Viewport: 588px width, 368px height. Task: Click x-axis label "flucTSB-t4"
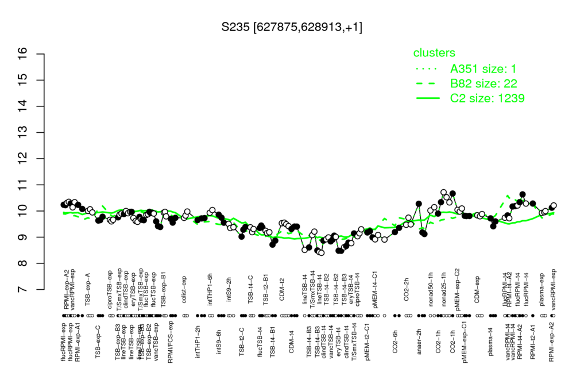[261, 342]
